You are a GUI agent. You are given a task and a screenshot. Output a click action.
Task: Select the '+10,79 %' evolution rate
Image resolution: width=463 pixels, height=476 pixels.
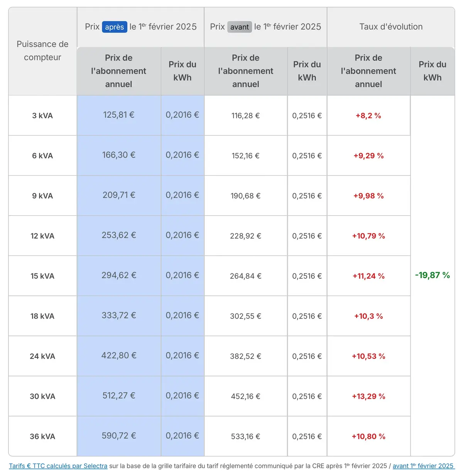point(368,236)
